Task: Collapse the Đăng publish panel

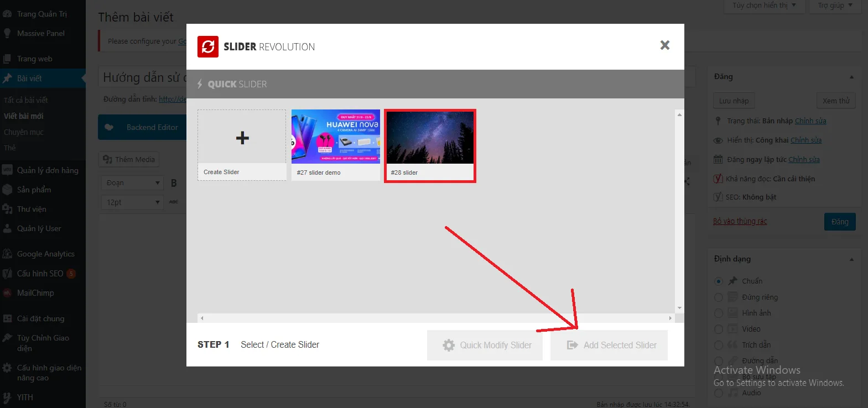Action: (x=851, y=77)
